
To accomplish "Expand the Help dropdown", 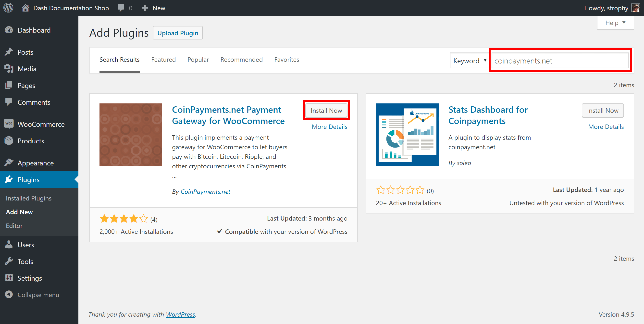I will [x=615, y=23].
